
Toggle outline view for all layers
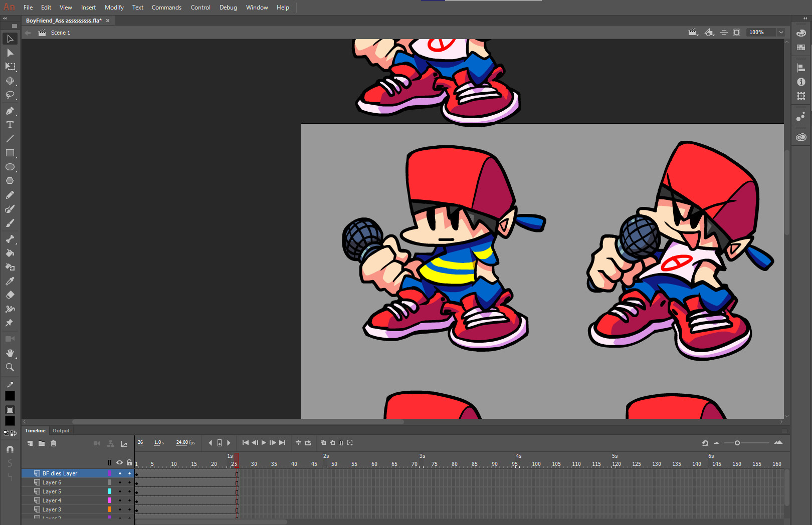(109, 462)
